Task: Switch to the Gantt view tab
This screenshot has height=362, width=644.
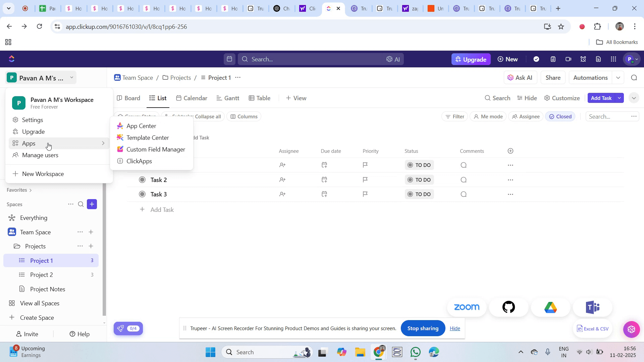Action: [228, 98]
